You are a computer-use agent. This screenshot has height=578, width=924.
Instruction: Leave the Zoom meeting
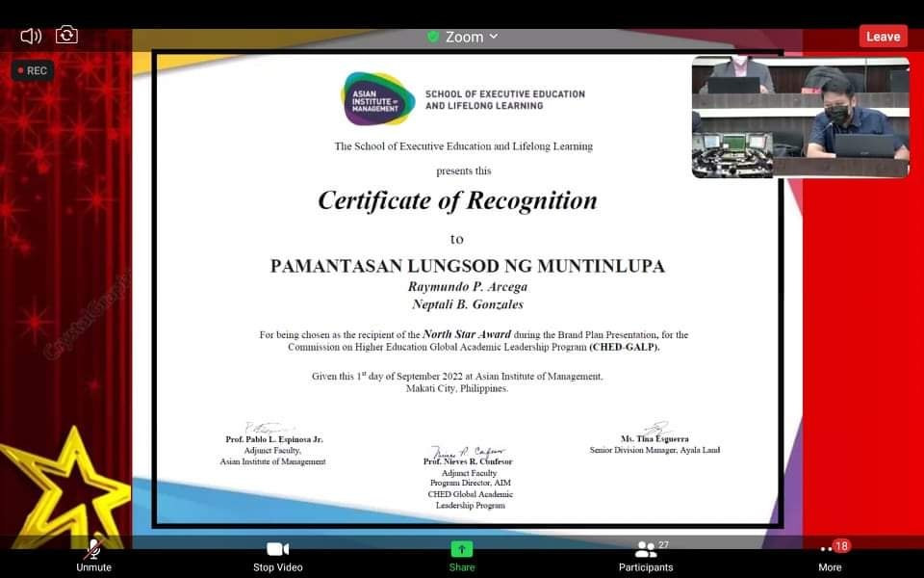[x=883, y=37]
